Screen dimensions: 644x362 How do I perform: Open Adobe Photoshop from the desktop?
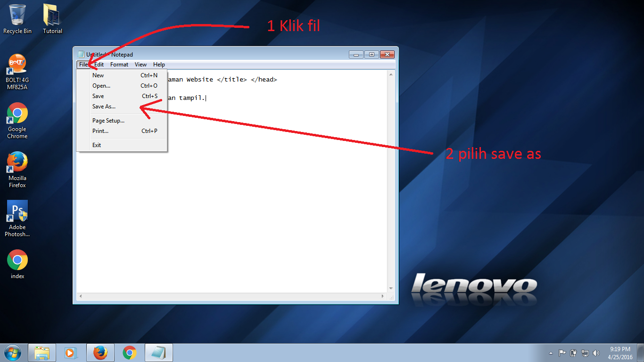tap(17, 209)
